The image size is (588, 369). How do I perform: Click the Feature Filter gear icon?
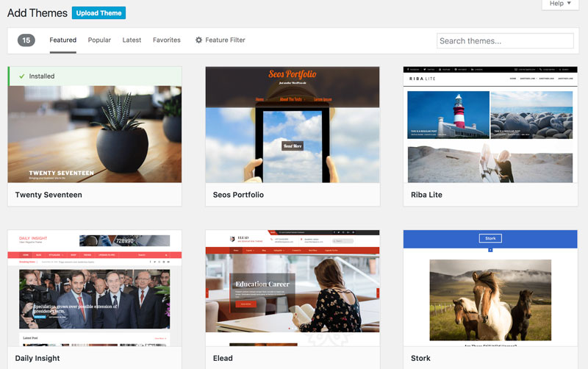[x=198, y=40]
